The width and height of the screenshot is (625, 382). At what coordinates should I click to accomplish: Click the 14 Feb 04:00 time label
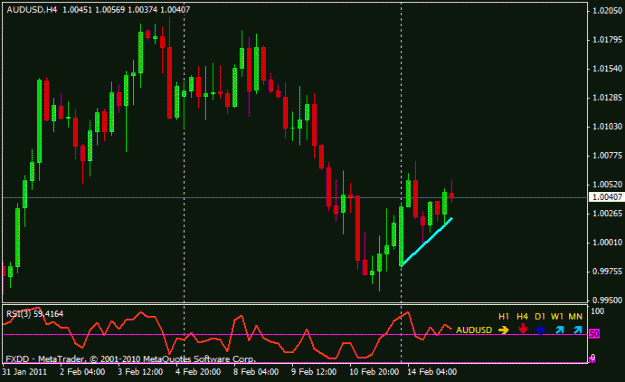point(432,372)
